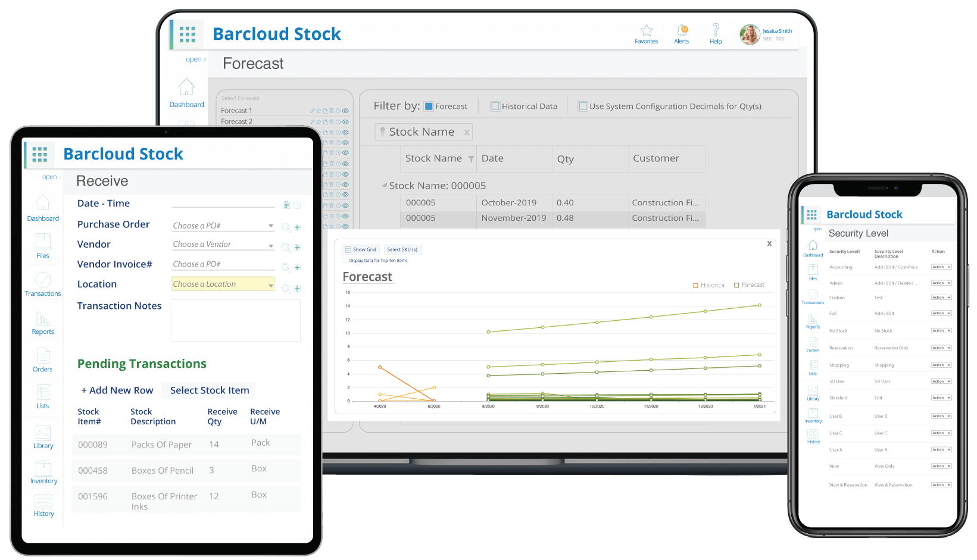Open calendar picker for Date - Time

(286, 205)
